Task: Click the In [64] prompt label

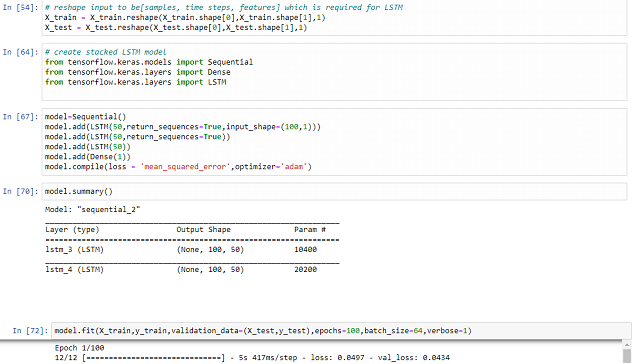Action: tap(20, 52)
